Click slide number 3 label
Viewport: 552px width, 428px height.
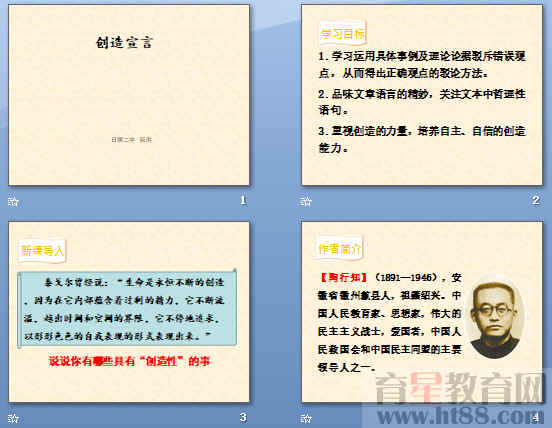click(243, 417)
